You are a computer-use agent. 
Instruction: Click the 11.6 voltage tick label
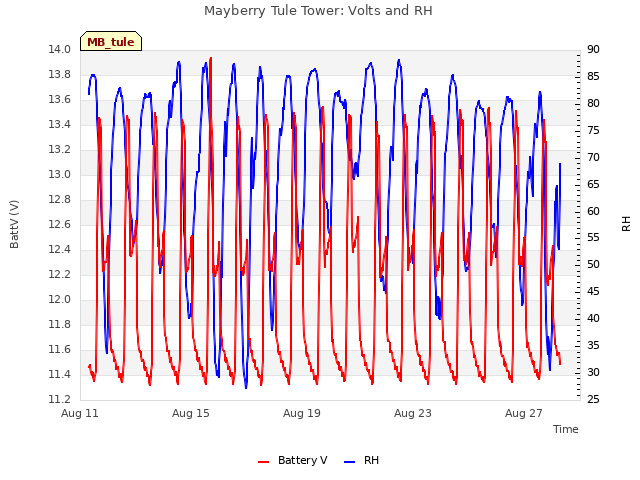[x=60, y=349]
